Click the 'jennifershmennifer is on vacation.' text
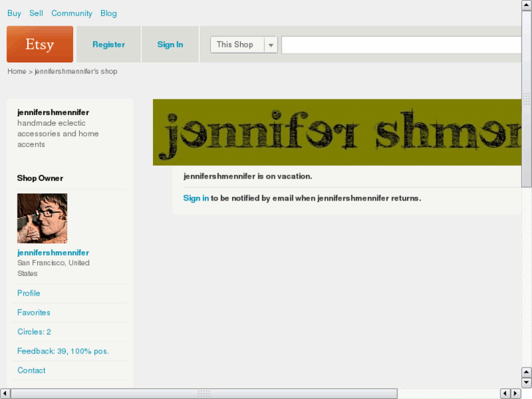This screenshot has width=532, height=399. click(247, 176)
